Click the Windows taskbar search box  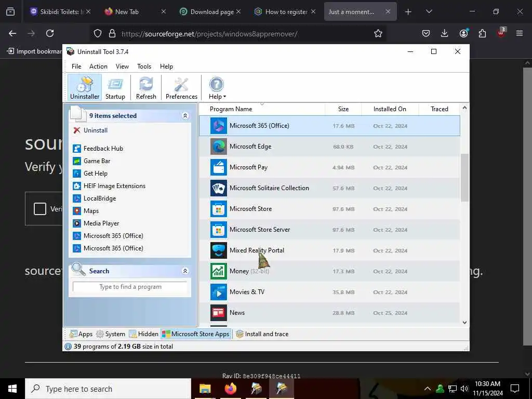(x=108, y=389)
